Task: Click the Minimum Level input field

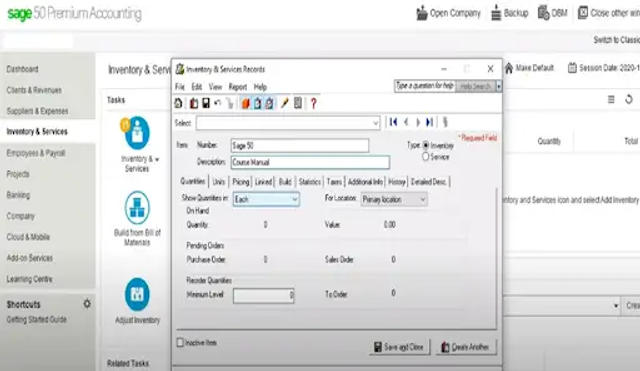Action: (x=264, y=295)
